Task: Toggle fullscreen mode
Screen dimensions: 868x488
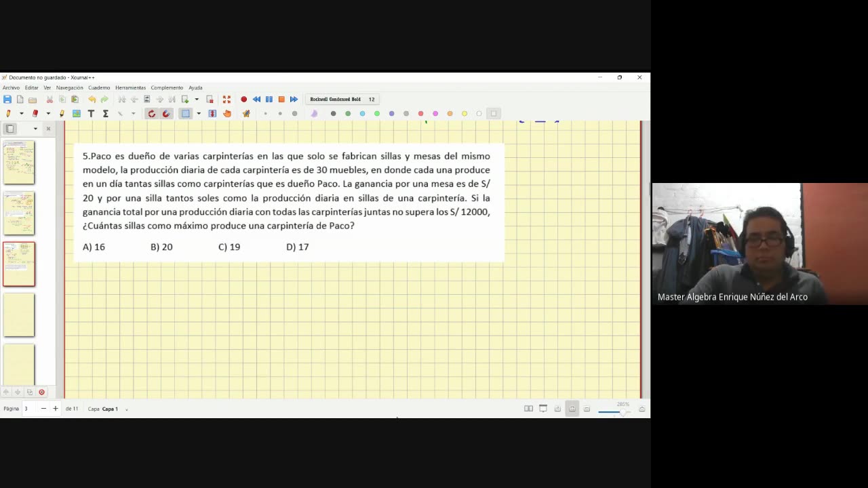Action: pos(226,100)
